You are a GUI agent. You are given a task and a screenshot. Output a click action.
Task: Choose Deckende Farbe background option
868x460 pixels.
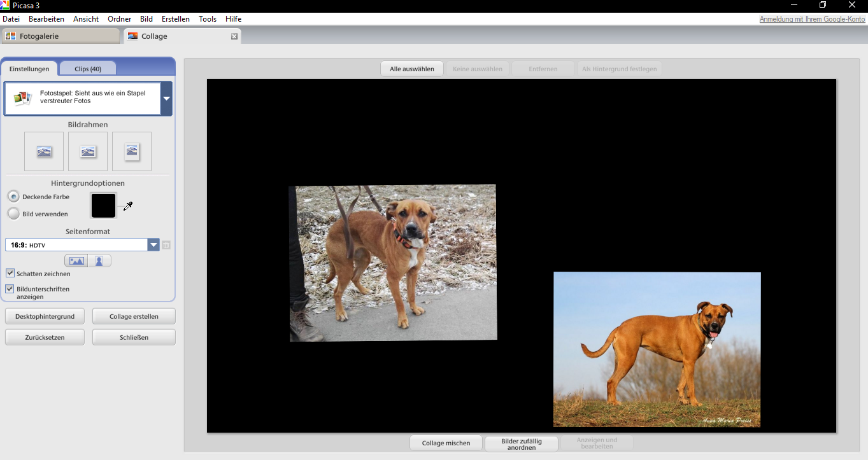(13, 197)
